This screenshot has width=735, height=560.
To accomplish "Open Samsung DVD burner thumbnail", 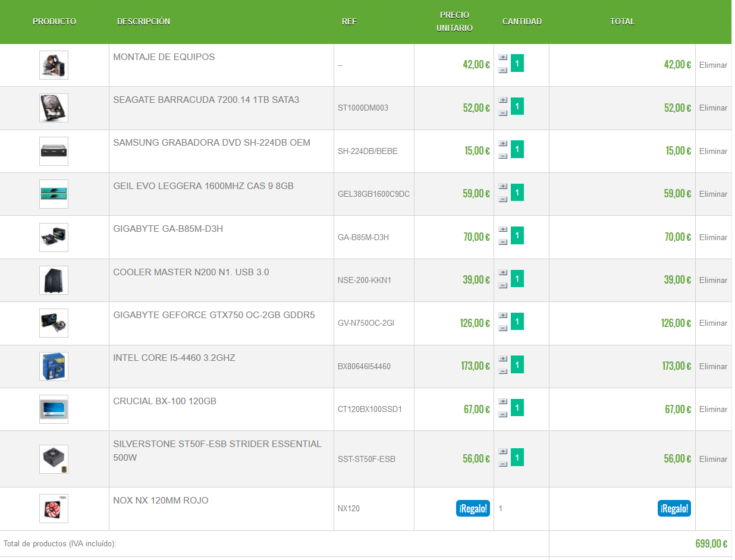I will click(54, 151).
